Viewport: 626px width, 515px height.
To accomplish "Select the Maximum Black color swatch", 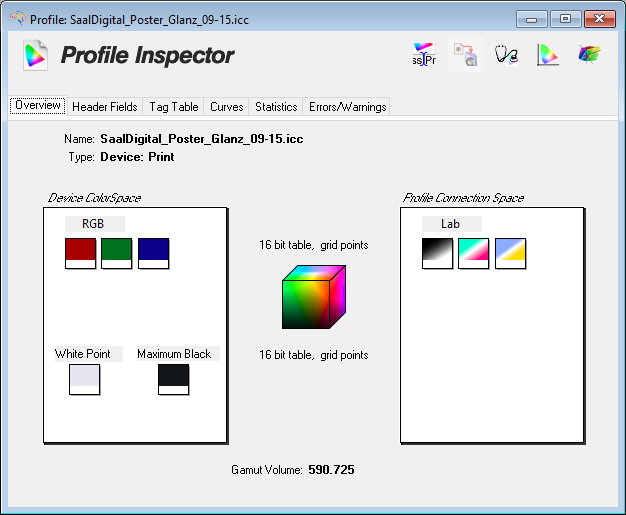I will coord(173,379).
